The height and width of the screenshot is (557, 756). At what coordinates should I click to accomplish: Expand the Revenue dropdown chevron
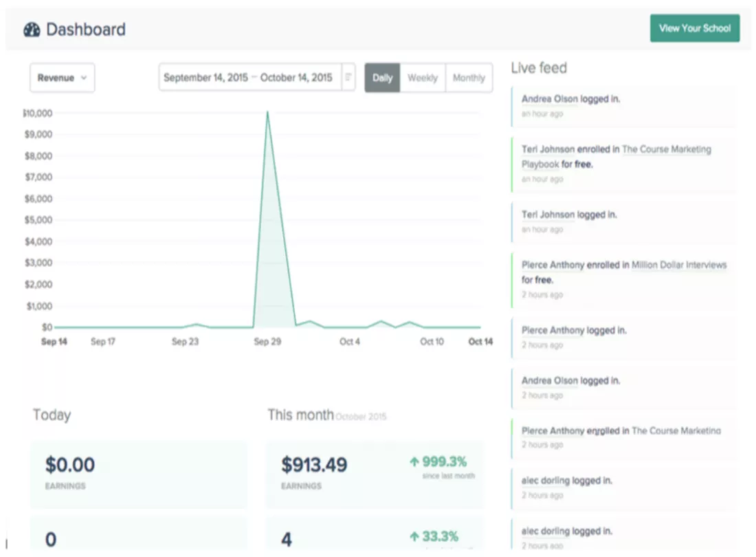click(x=84, y=78)
